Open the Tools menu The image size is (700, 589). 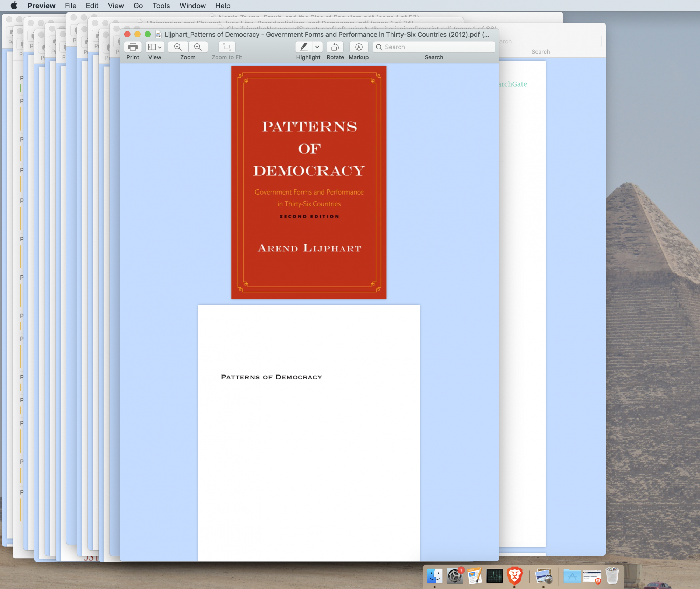161,6
